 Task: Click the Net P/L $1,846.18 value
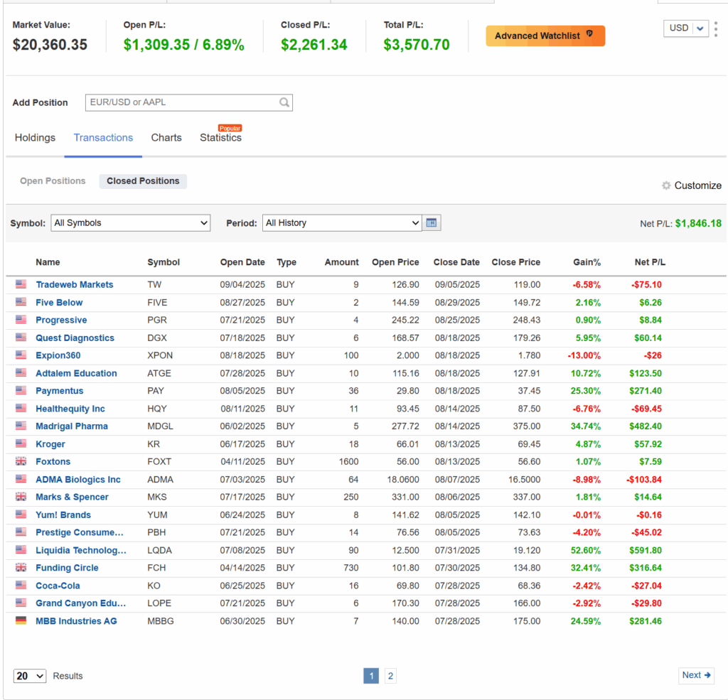tap(698, 223)
